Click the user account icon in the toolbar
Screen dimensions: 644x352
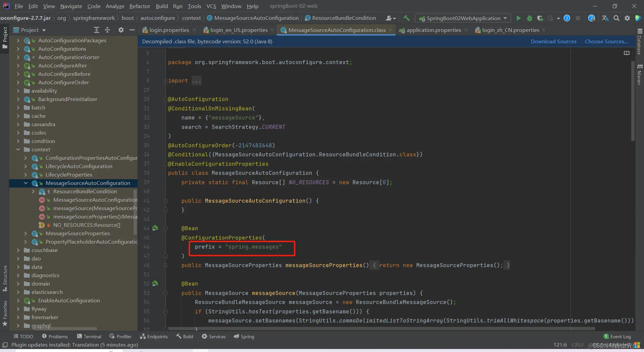[x=391, y=18]
